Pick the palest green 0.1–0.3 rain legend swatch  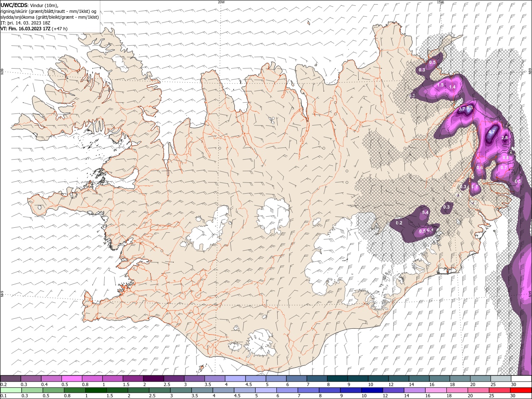click(x=10, y=390)
